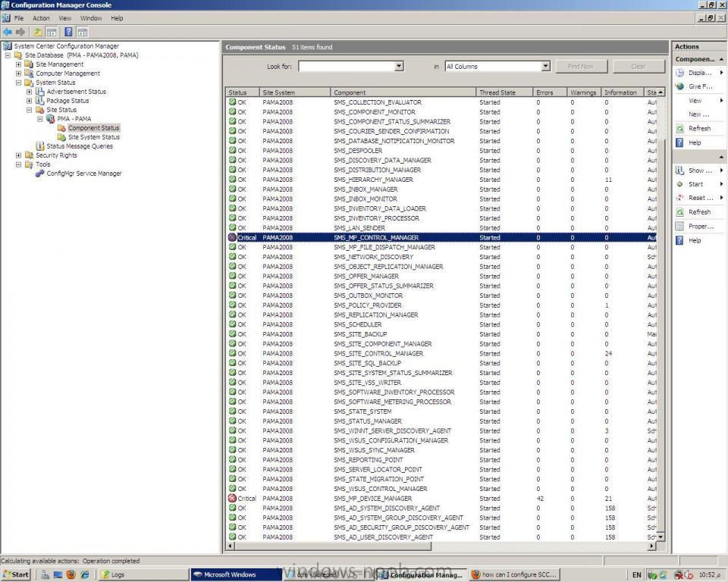Click Help just below Proper... in Actions
The height and width of the screenshot is (582, 728).
pos(695,240)
